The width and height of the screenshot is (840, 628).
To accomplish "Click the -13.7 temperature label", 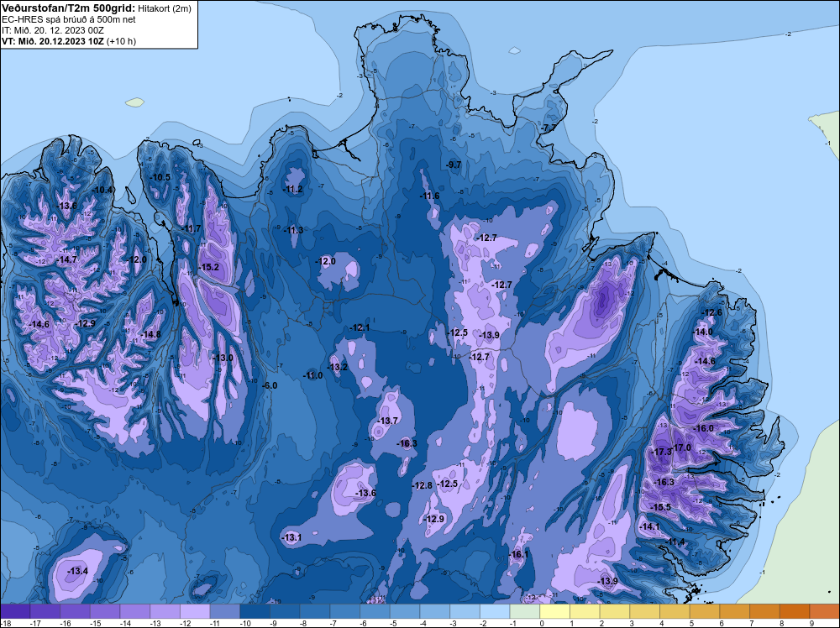I will point(388,421).
